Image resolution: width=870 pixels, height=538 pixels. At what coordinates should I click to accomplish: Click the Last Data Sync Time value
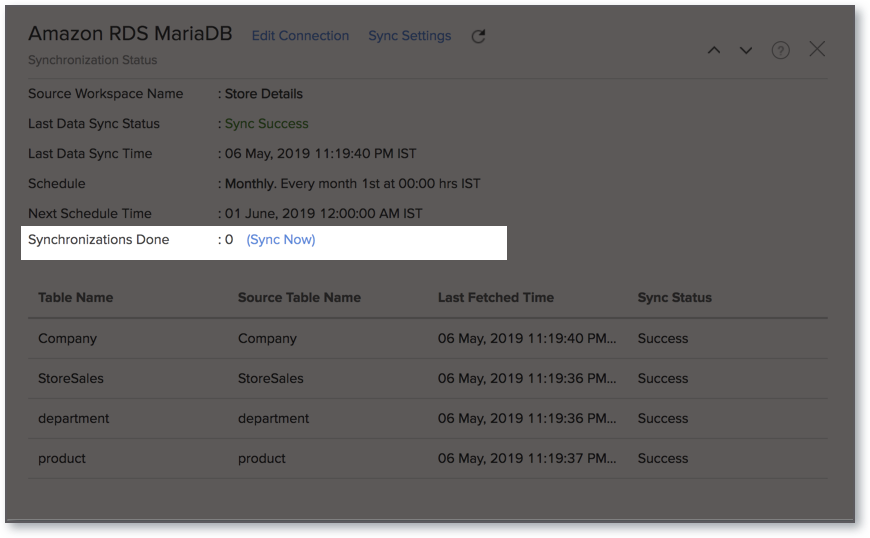(320, 154)
